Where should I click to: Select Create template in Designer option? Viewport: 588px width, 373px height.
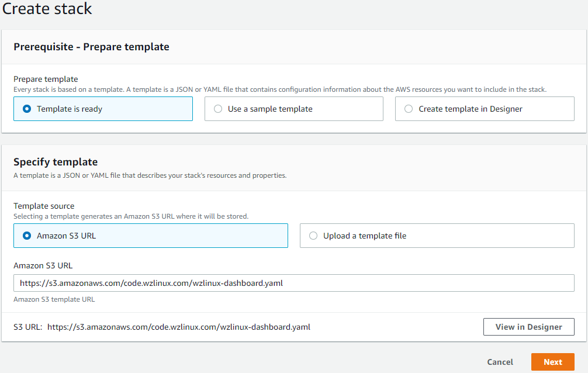pyautogui.click(x=485, y=109)
